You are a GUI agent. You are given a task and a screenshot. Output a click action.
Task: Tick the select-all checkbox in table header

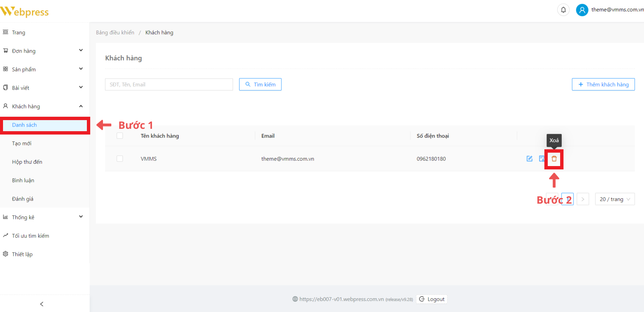[x=120, y=136]
